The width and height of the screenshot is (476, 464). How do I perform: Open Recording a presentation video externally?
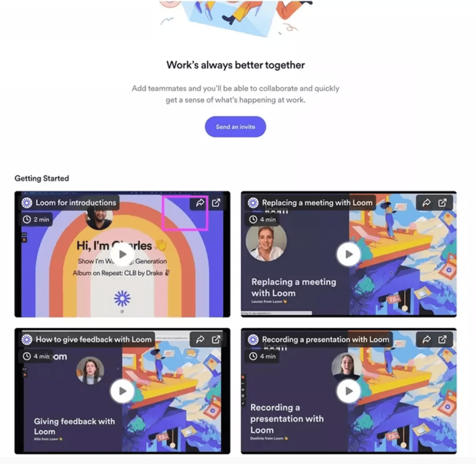442,339
